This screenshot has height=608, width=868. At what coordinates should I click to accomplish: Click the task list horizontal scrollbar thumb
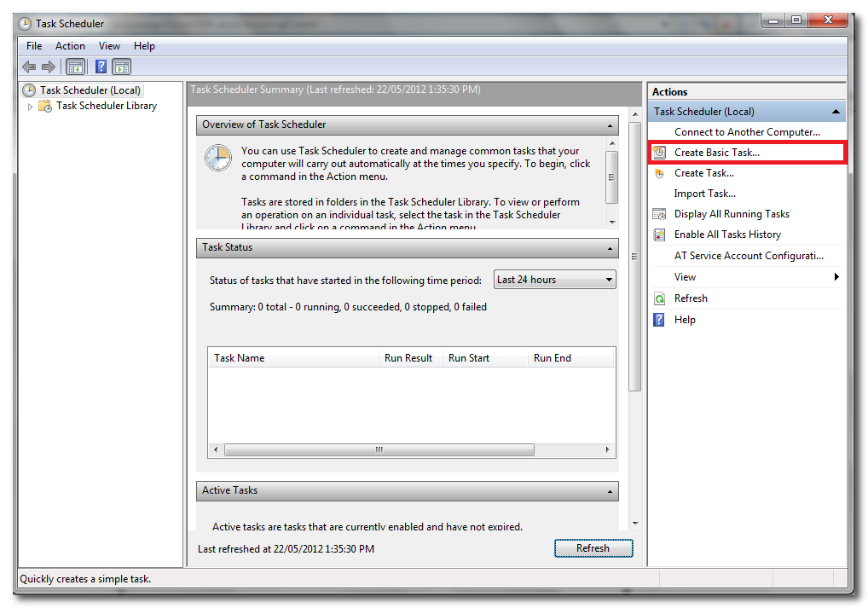click(379, 450)
